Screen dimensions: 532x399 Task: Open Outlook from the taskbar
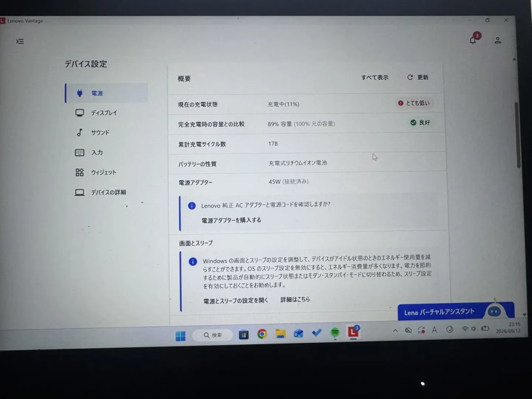[x=298, y=333]
